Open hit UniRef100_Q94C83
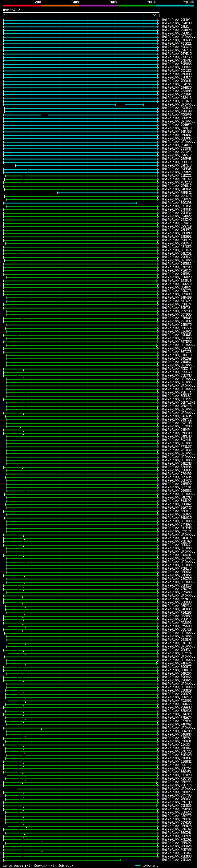Screen dimensions: 197x868 tap(176, 23)
